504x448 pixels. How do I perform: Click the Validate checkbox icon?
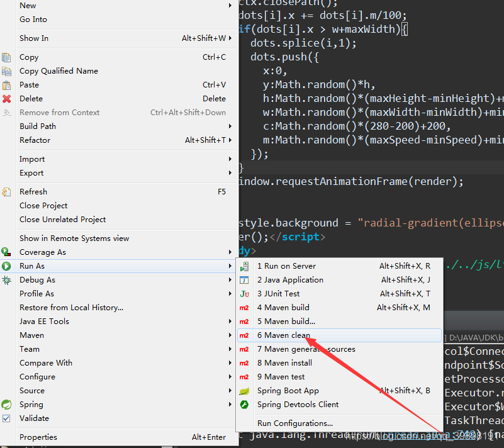[6, 418]
